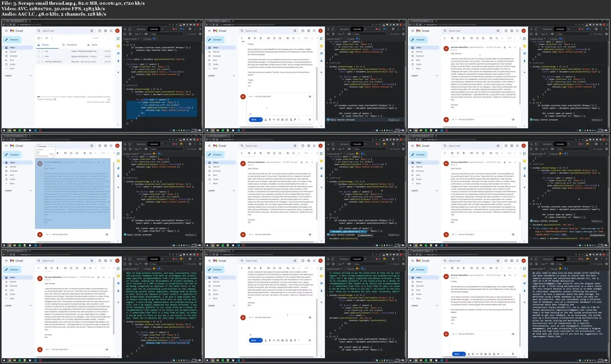Open Send options arrow below Bob's 'Sincerely' sign-off
Screen dimensions: 611x364
click(x=260, y=340)
